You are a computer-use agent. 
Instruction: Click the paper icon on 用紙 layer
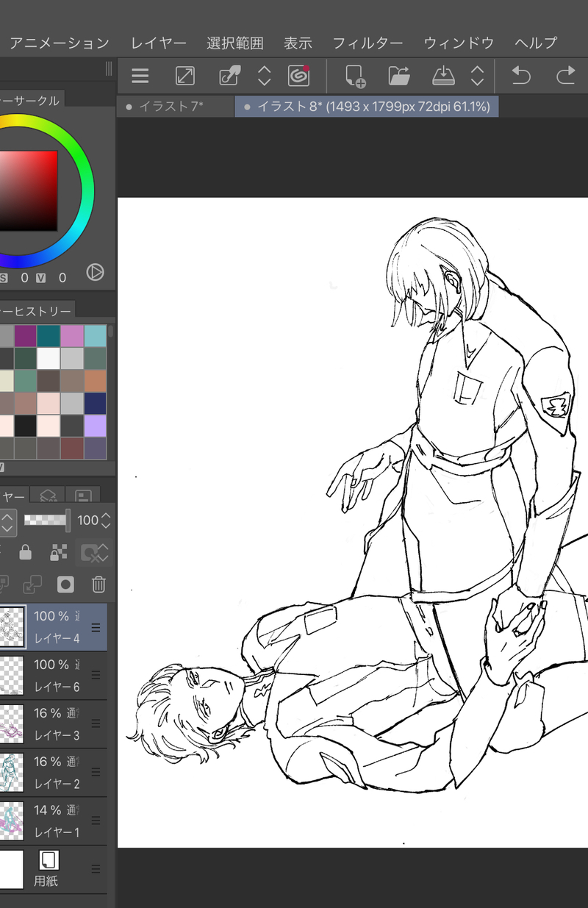pyautogui.click(x=49, y=859)
